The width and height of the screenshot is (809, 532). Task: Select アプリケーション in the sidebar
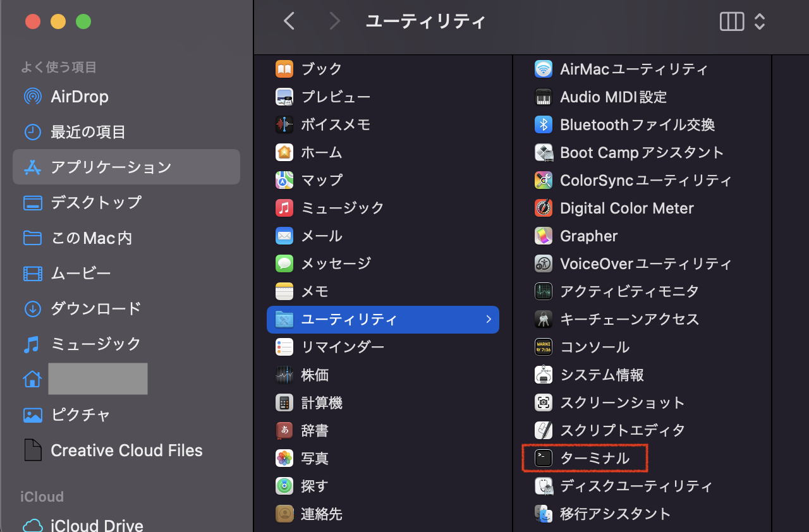click(126, 167)
